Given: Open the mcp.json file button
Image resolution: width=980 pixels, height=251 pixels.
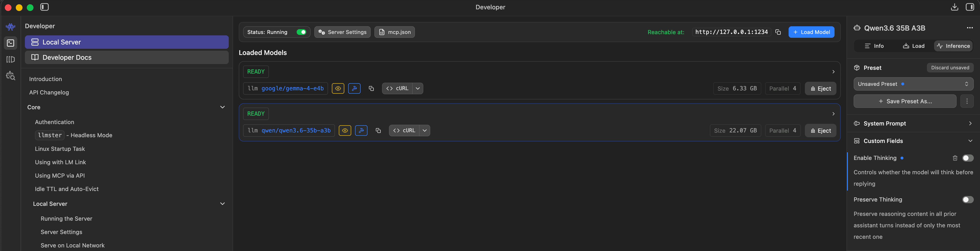Looking at the screenshot, I should [x=395, y=32].
